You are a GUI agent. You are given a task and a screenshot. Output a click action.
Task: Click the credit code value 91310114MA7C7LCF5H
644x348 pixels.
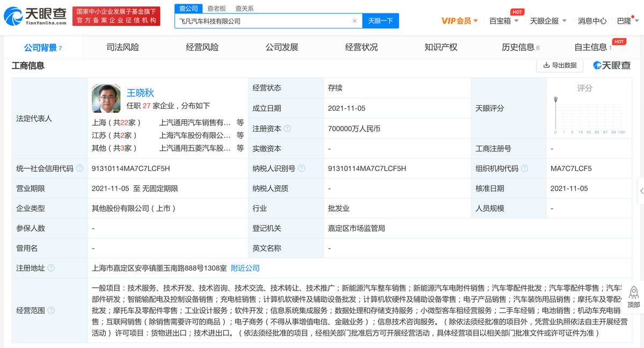click(131, 169)
